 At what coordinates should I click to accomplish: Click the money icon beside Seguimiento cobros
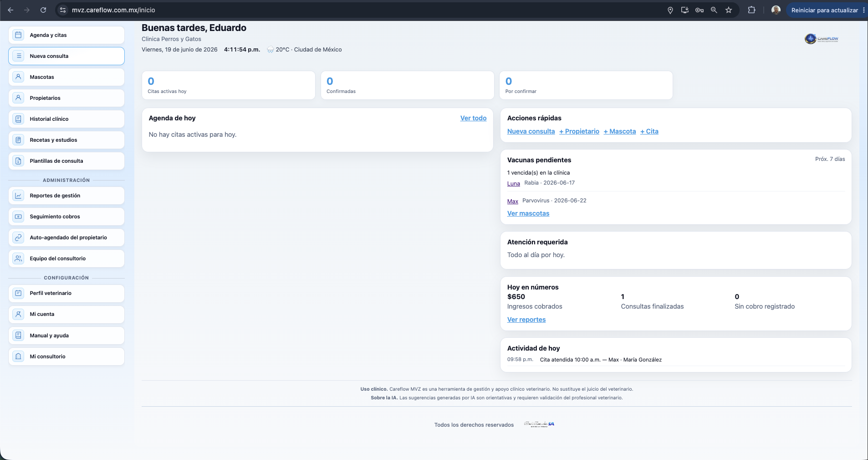tap(18, 217)
